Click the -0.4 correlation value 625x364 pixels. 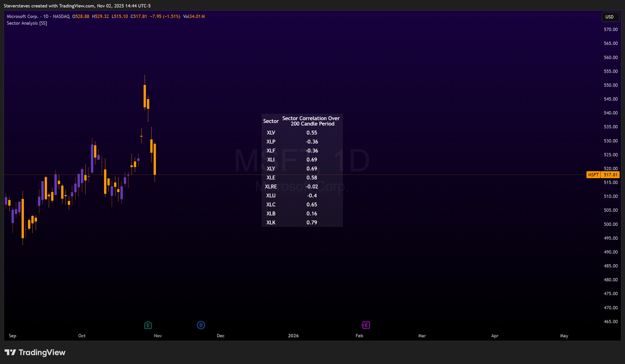point(312,196)
